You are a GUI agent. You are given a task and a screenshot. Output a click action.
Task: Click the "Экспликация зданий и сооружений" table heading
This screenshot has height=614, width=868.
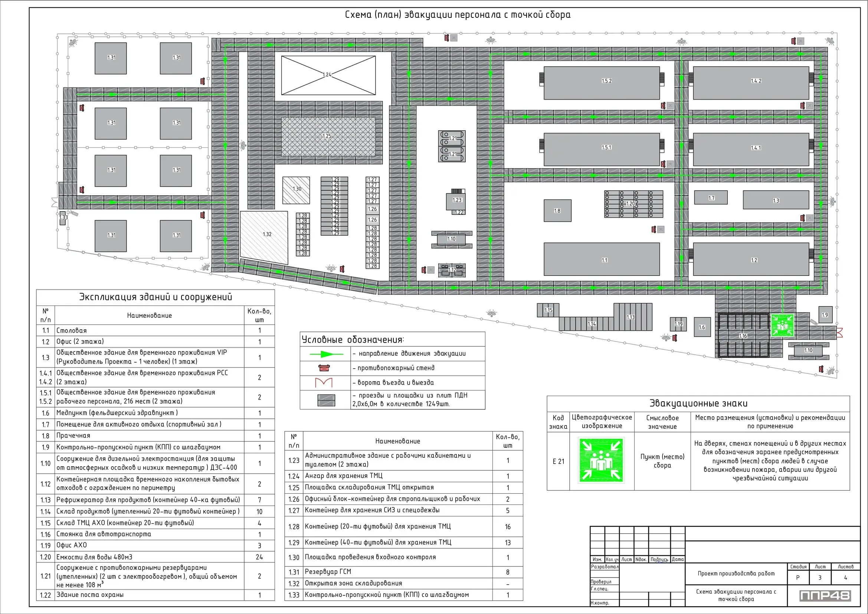pyautogui.click(x=155, y=297)
